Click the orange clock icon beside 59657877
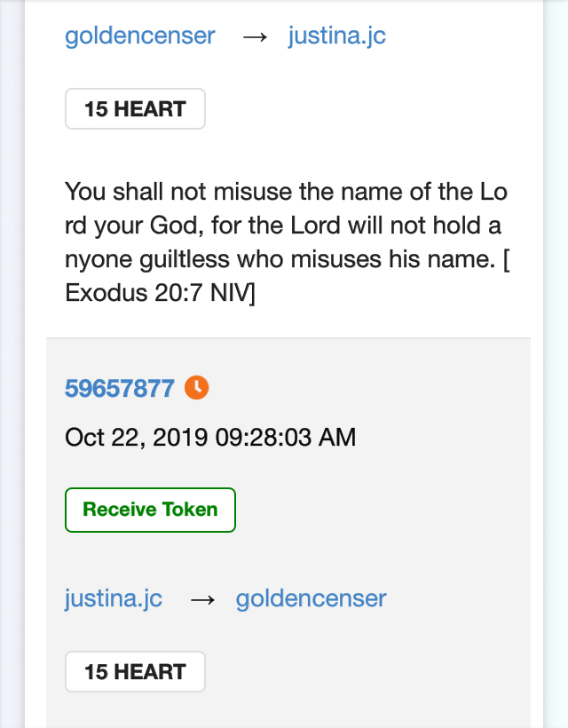The image size is (568, 728). tap(196, 388)
